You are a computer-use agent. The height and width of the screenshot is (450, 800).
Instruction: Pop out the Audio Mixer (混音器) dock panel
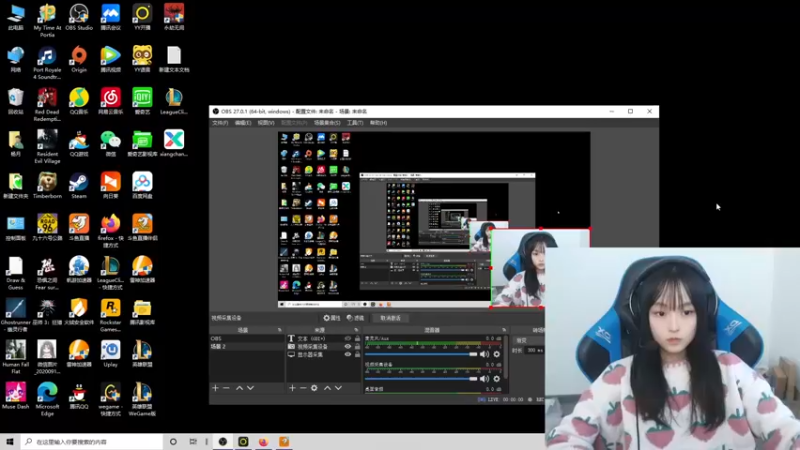tap(504, 330)
